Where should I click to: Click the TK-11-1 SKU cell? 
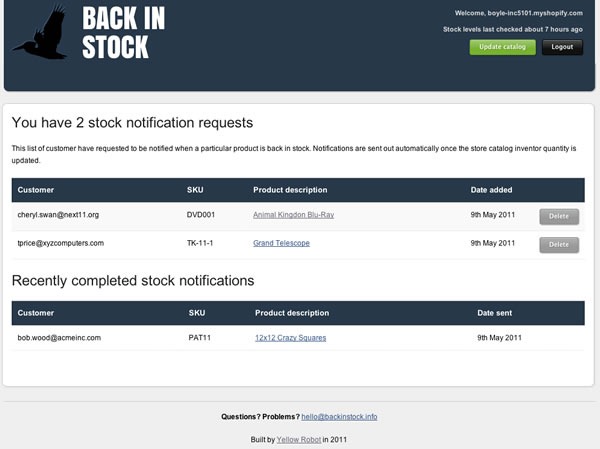pyautogui.click(x=200, y=243)
